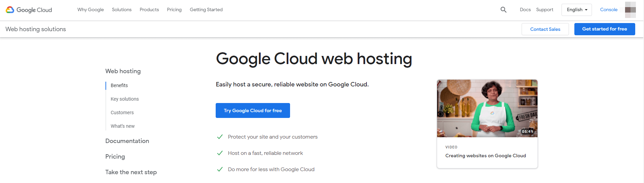This screenshot has height=183, width=644.
Task: Click Try Google Cloud for free
Action: pyautogui.click(x=253, y=110)
